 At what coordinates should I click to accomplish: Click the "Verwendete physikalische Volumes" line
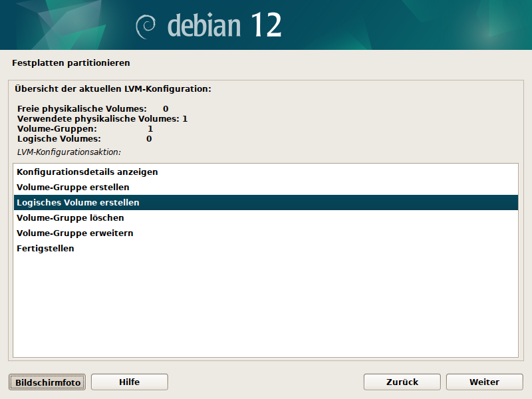[102, 118]
